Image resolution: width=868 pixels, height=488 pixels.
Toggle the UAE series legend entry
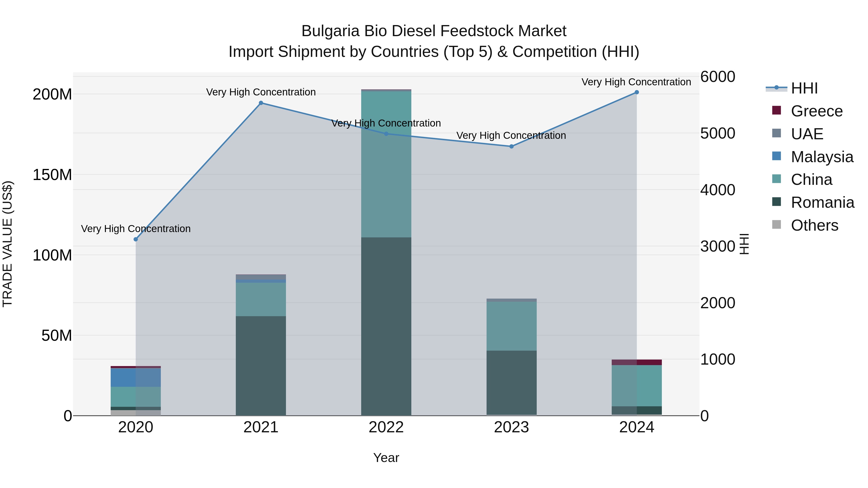[798, 134]
